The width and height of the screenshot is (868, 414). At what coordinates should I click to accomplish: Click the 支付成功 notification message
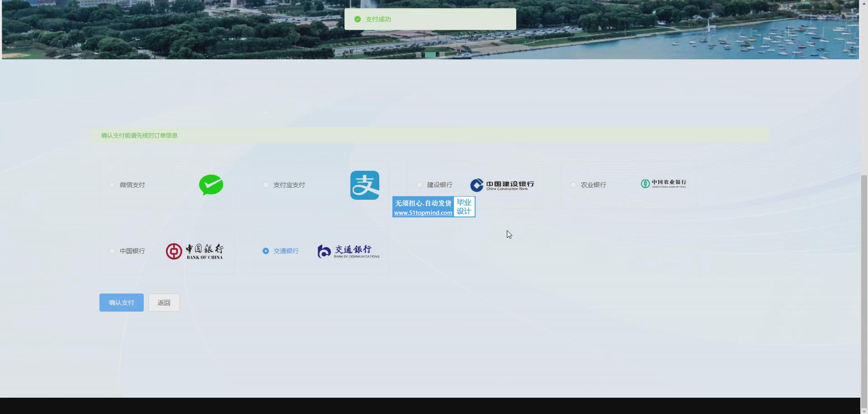430,19
